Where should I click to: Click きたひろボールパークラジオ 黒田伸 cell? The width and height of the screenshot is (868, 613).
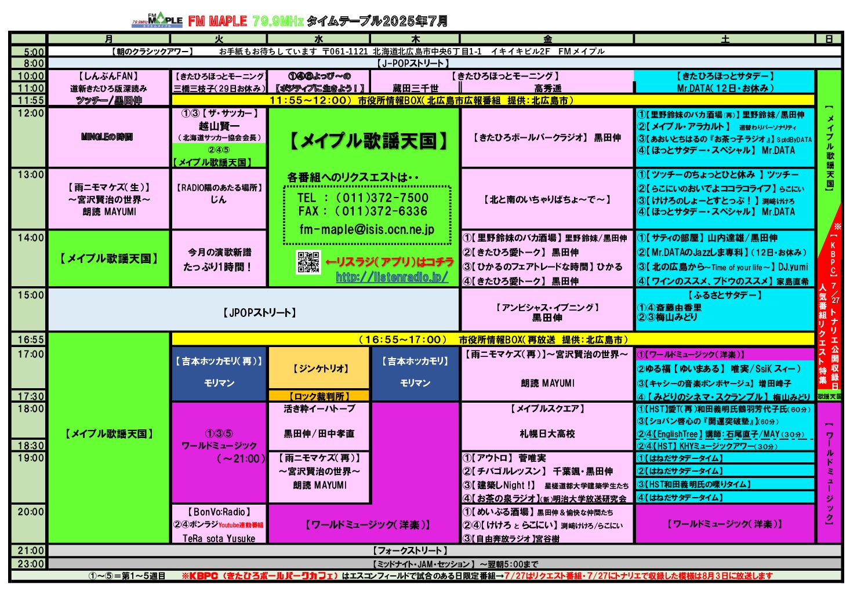click(547, 137)
